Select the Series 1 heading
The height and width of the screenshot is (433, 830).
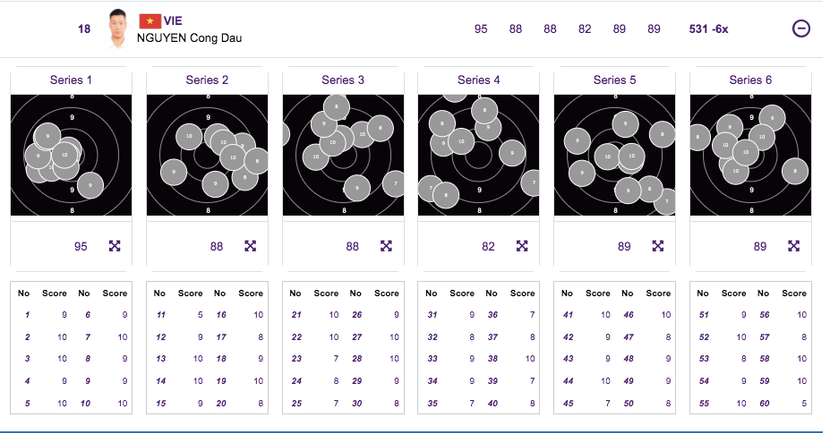tap(71, 80)
